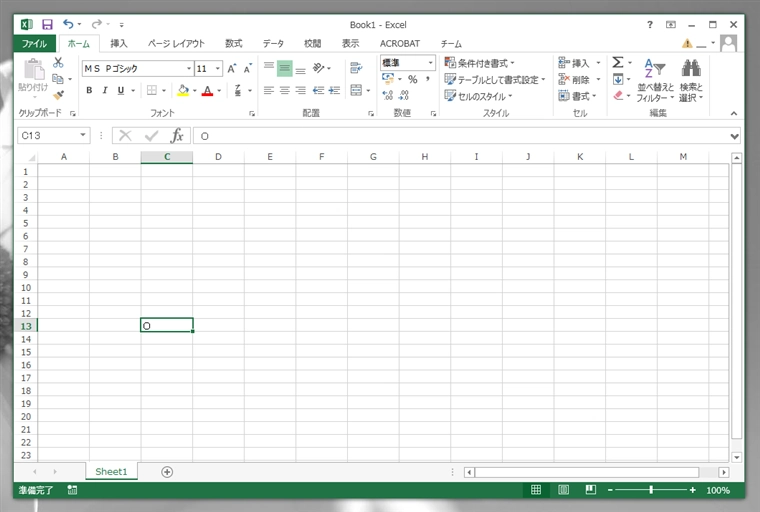Save the workbook with the floppy disk icon
This screenshot has height=512, width=760.
coord(47,25)
